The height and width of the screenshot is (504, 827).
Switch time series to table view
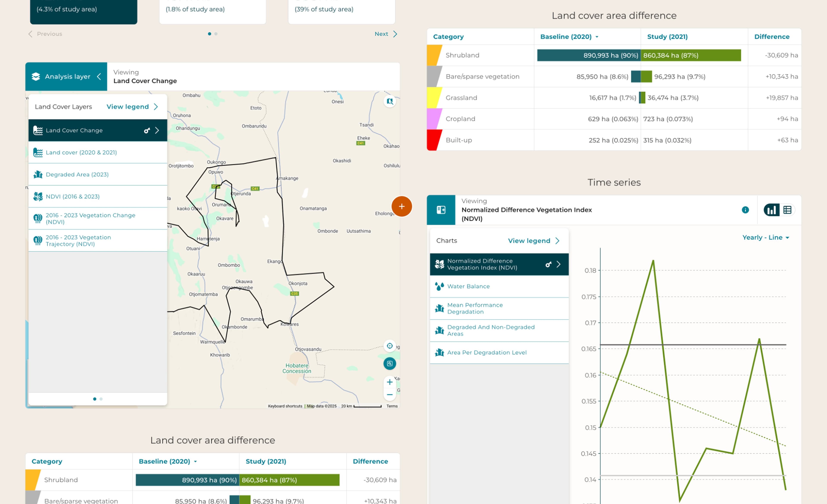pos(787,210)
